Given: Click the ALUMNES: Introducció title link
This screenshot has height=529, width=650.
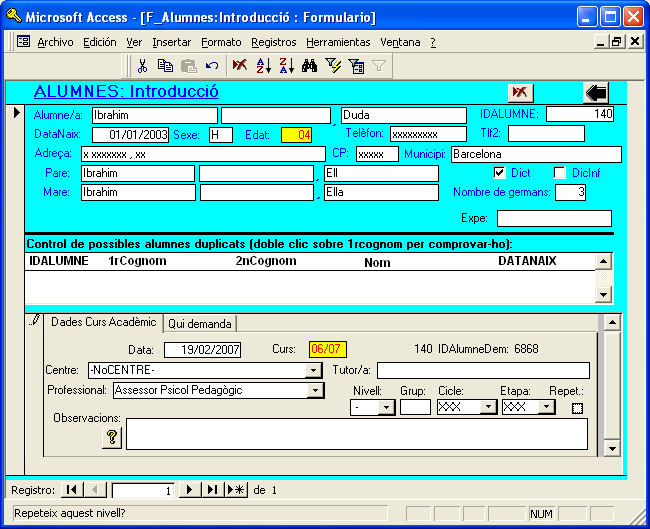Looking at the screenshot, I should pos(126,91).
